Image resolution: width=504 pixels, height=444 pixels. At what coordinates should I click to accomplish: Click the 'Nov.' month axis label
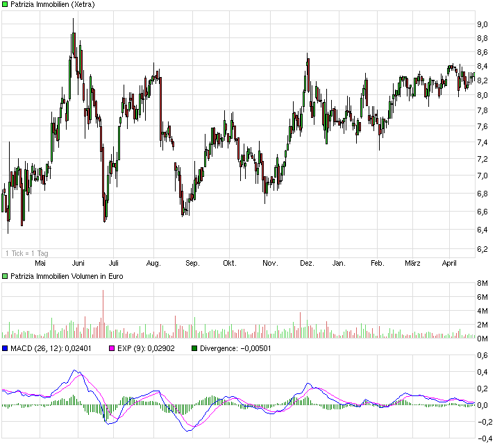270,263
